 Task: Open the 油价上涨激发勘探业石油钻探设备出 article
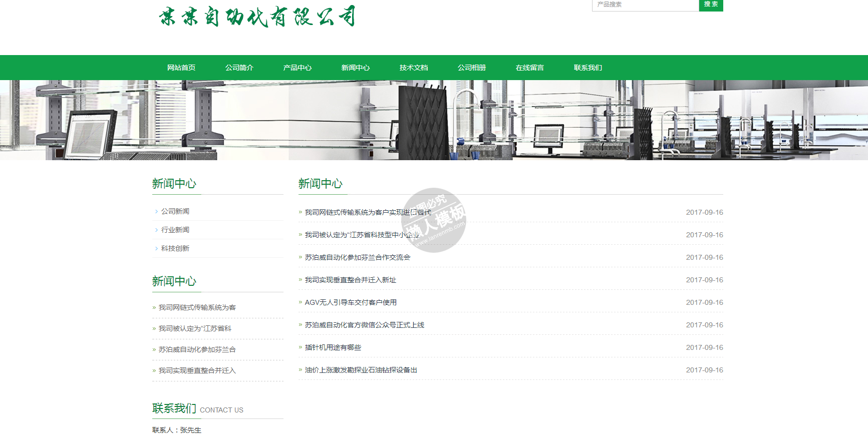click(361, 370)
